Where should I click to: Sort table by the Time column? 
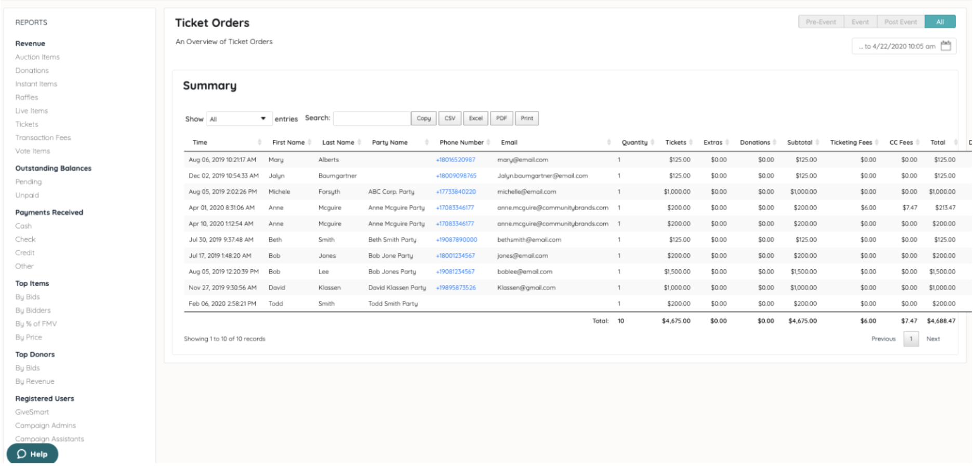(200, 142)
